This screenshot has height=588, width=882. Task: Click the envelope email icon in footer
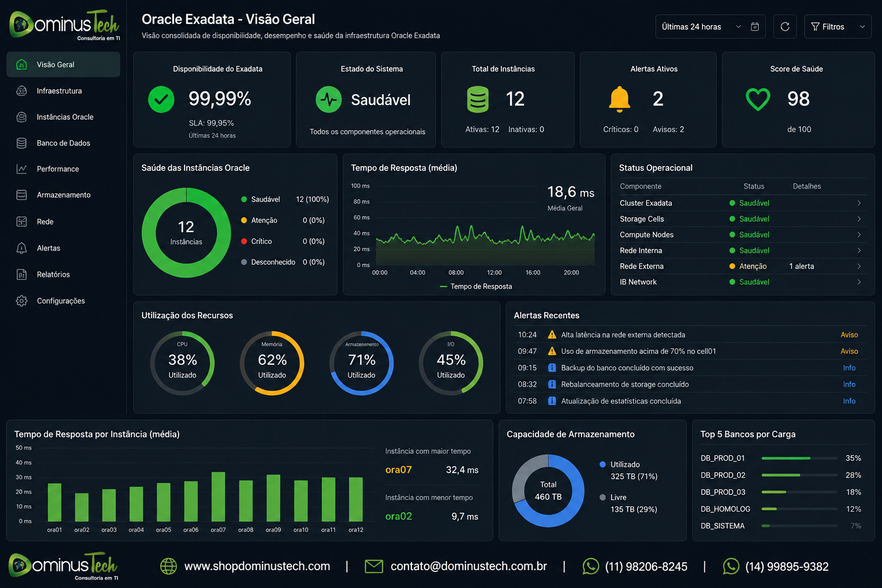pos(374,566)
